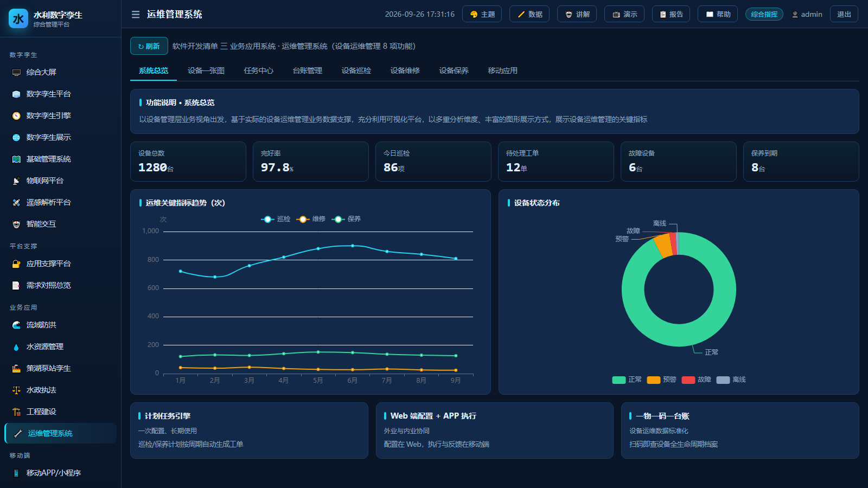The width and height of the screenshot is (868, 488).
Task: Click the 应用支撑平台 lock icon
Action: point(16,264)
